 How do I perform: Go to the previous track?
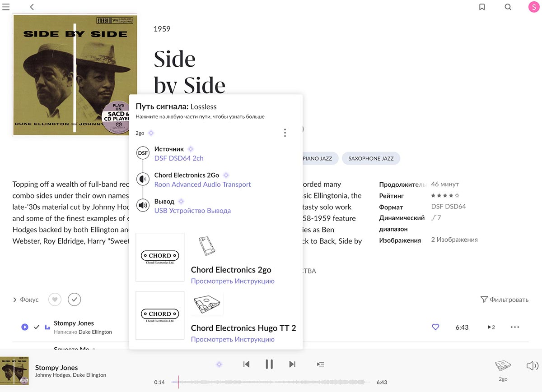click(x=246, y=364)
